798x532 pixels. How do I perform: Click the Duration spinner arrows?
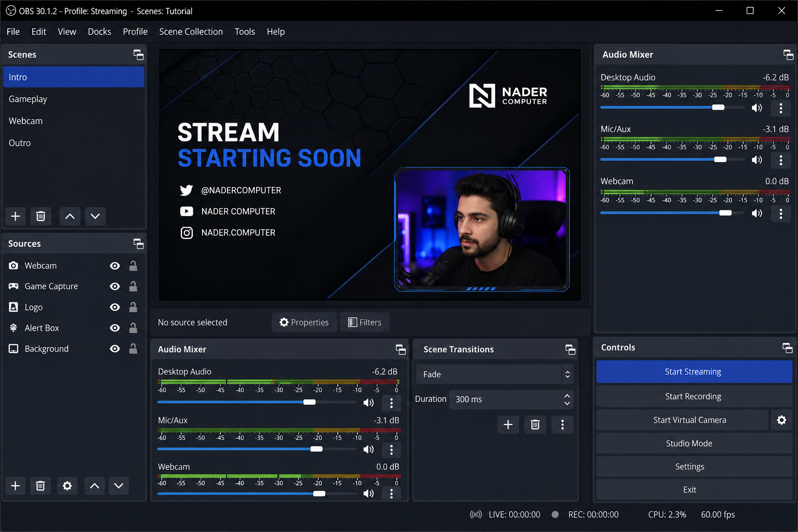pyautogui.click(x=567, y=399)
